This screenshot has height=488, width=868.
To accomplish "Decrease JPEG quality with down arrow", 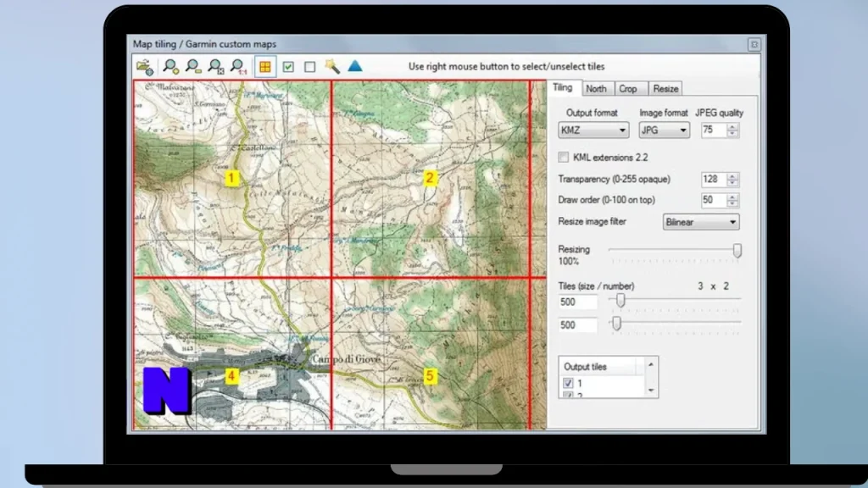I will coord(732,134).
